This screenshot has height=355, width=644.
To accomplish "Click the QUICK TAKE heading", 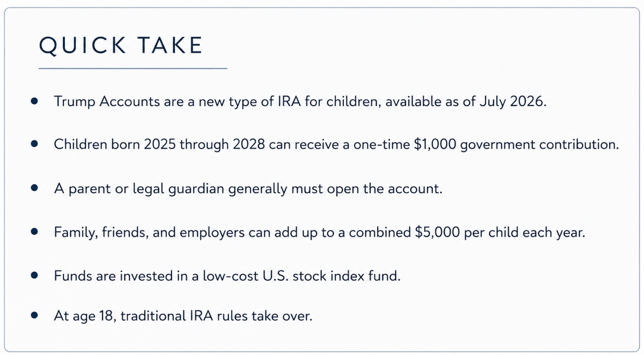I will click(x=121, y=45).
